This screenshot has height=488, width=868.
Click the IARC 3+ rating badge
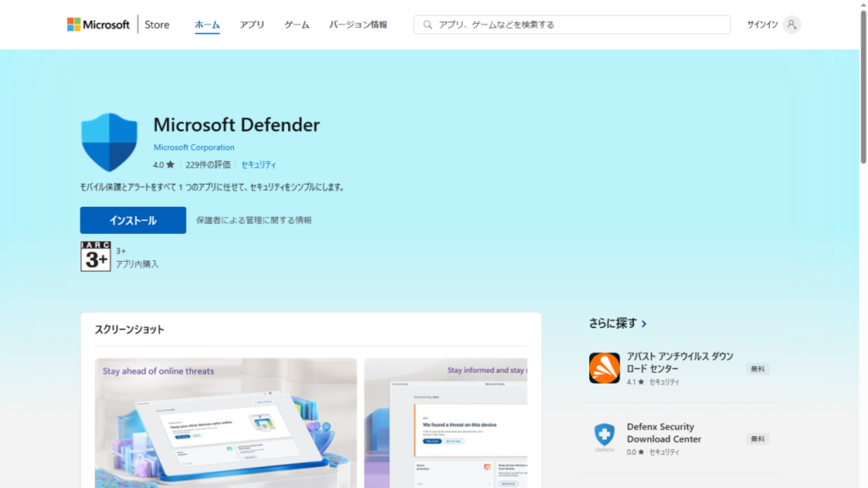pyautogui.click(x=96, y=256)
